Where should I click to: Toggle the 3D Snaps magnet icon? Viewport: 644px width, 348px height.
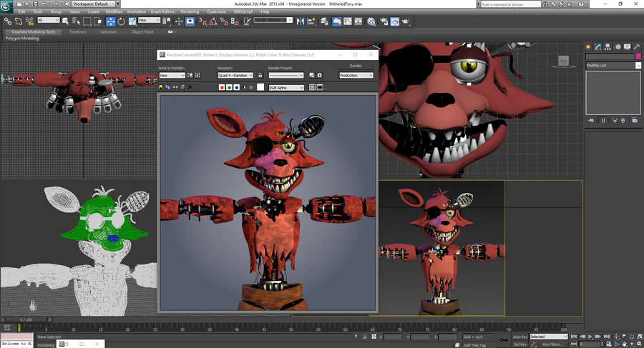(203, 21)
